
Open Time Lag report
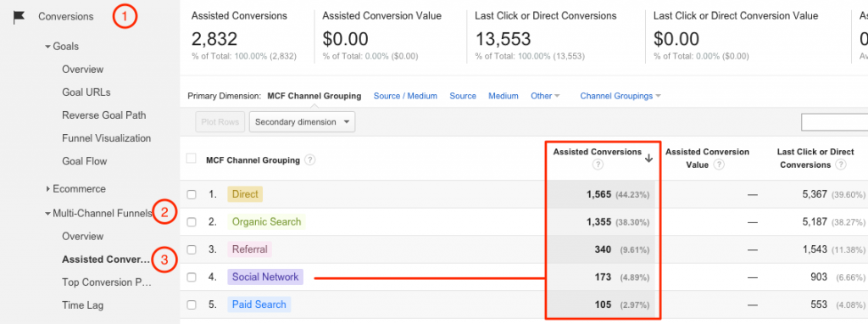coord(82,305)
